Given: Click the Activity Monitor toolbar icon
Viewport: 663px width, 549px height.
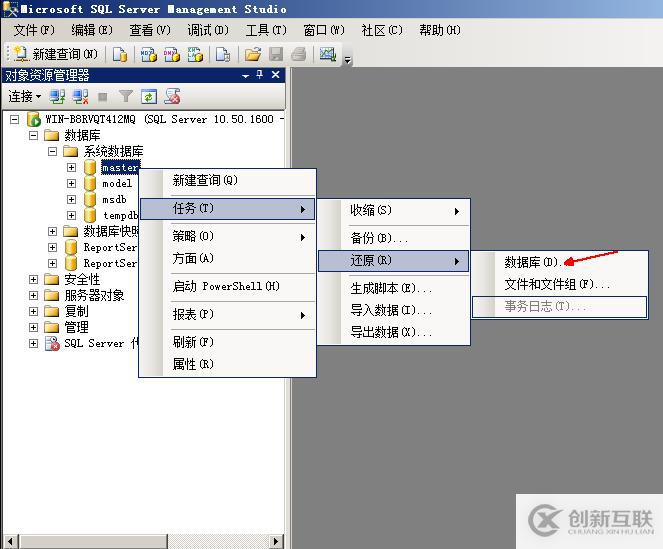Looking at the screenshot, I should 328,54.
